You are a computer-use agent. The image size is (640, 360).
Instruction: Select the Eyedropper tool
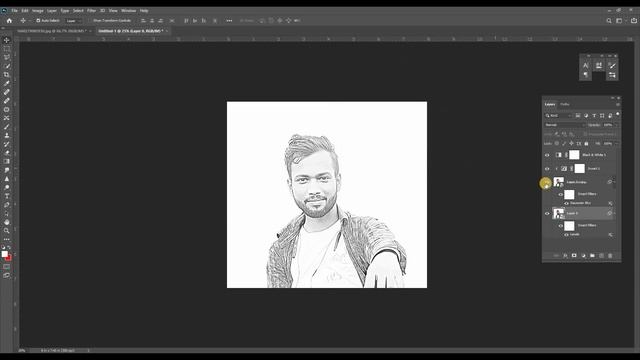click(x=7, y=83)
